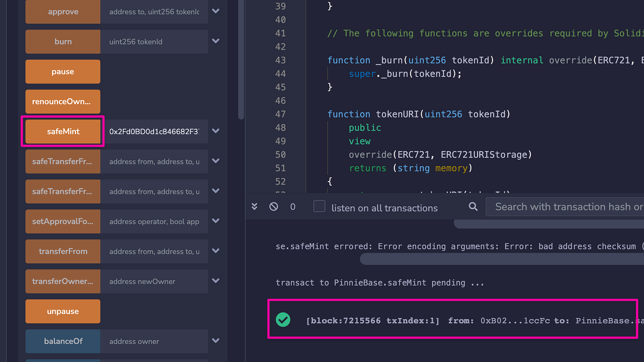Expand the approve function parameters
This screenshot has width=644, height=362.
(216, 11)
